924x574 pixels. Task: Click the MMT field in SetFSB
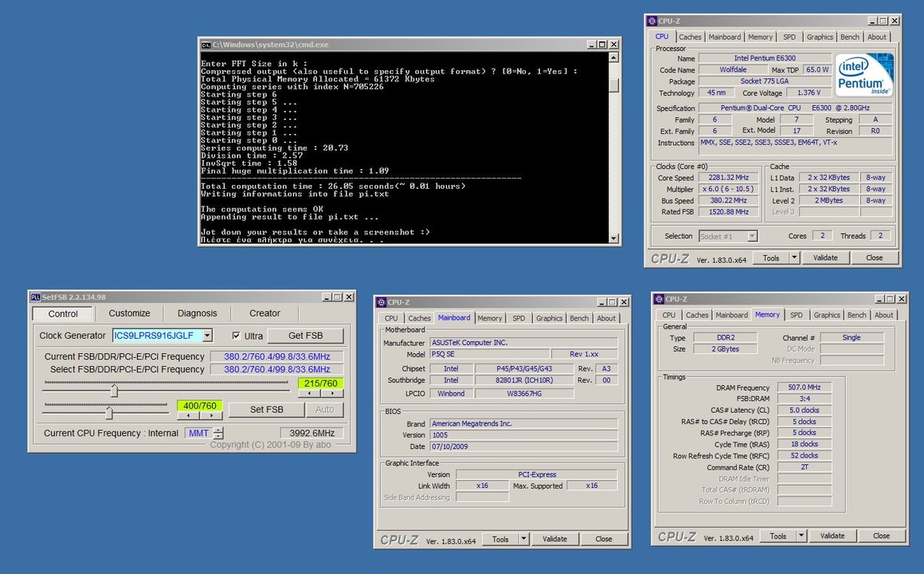(198, 433)
